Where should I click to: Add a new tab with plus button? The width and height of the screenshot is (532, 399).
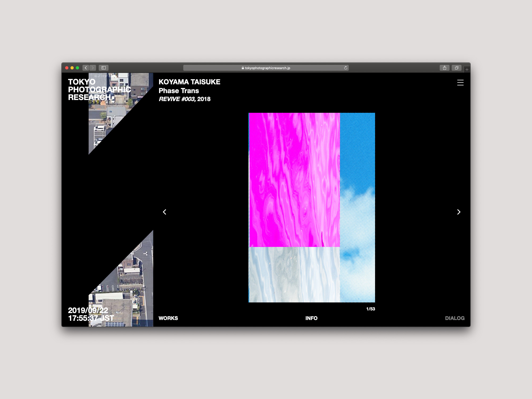467,70
